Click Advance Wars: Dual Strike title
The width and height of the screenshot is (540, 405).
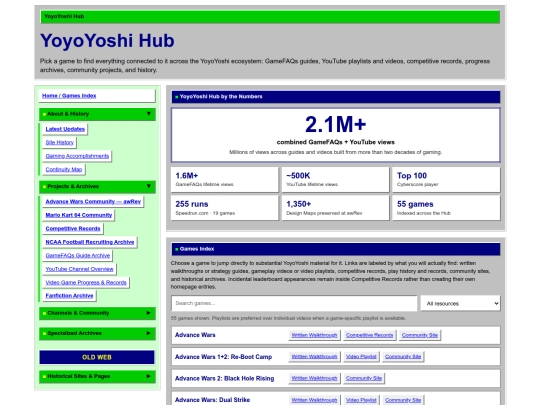(212, 400)
